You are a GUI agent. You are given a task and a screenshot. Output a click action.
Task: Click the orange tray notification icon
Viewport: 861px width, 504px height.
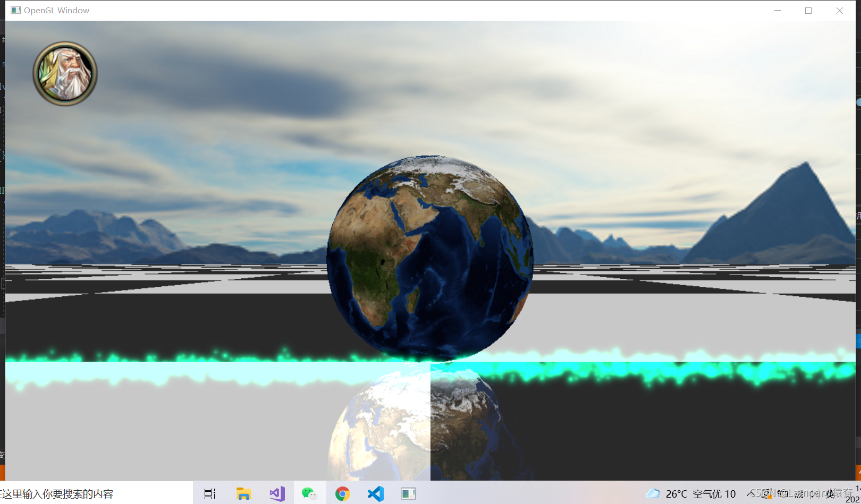tap(770, 495)
